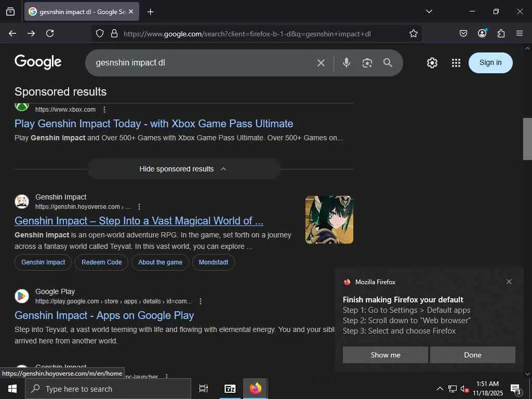532x399 pixels.
Task: Open the network status tray icon
Action: click(453, 389)
